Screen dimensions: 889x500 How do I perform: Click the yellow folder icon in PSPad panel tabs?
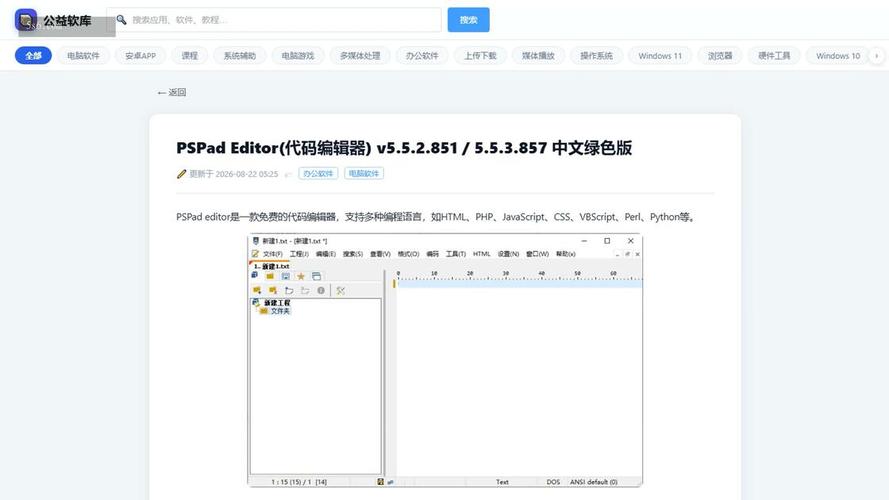(x=270, y=276)
